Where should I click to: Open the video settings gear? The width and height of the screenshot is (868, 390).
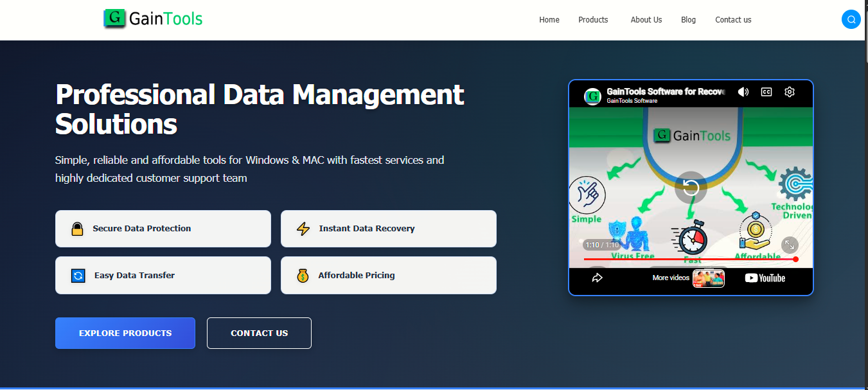tap(790, 92)
